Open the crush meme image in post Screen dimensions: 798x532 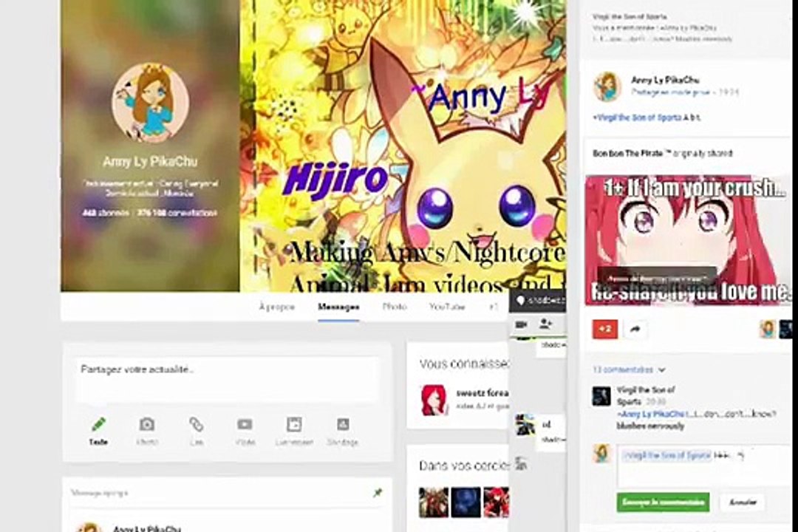coord(688,240)
